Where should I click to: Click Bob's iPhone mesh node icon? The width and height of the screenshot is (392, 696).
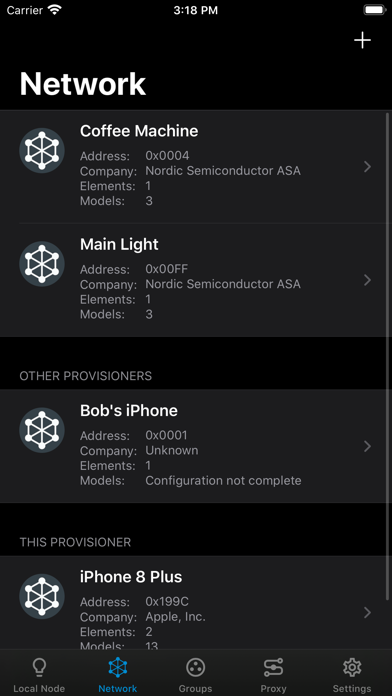pos(42,430)
